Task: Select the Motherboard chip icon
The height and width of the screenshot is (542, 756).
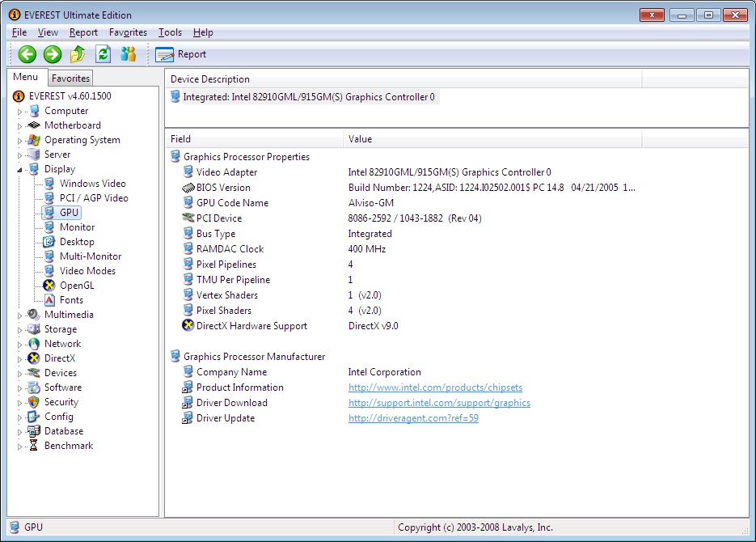Action: click(x=34, y=125)
